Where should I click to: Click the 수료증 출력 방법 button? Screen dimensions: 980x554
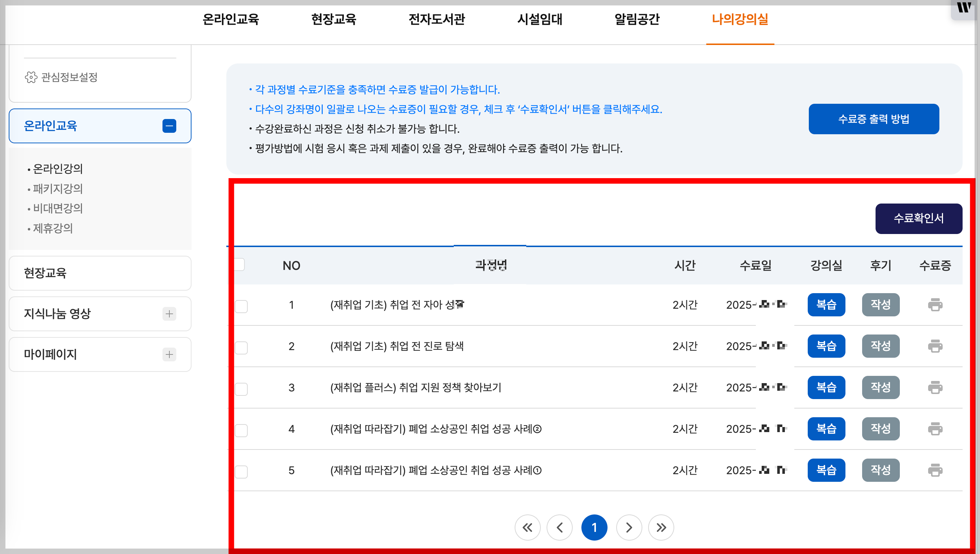(x=873, y=119)
